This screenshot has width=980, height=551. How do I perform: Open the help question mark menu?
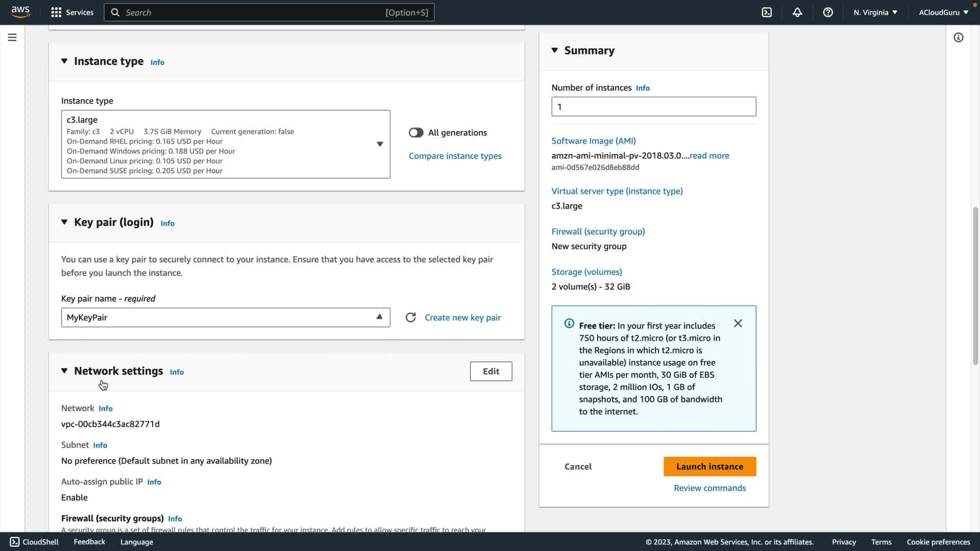pos(828,12)
